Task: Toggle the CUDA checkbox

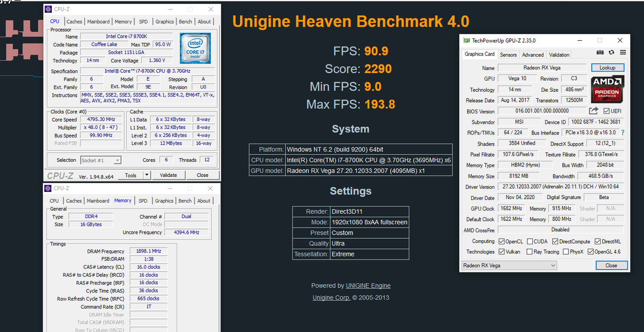Action: click(530, 241)
